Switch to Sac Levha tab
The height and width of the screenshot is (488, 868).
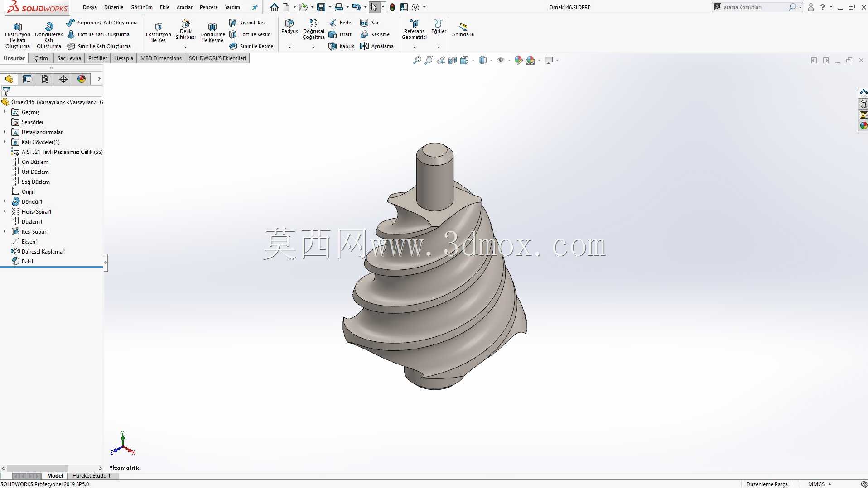point(69,58)
